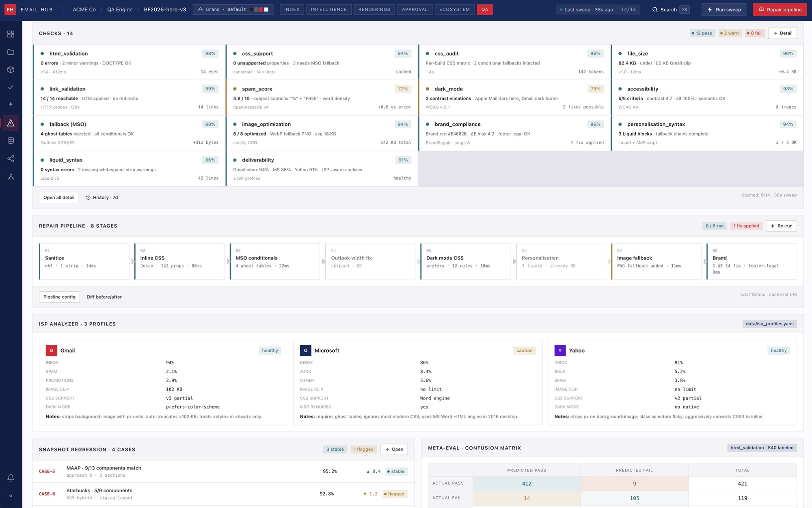Filter checks by 12 pass badge

point(702,33)
